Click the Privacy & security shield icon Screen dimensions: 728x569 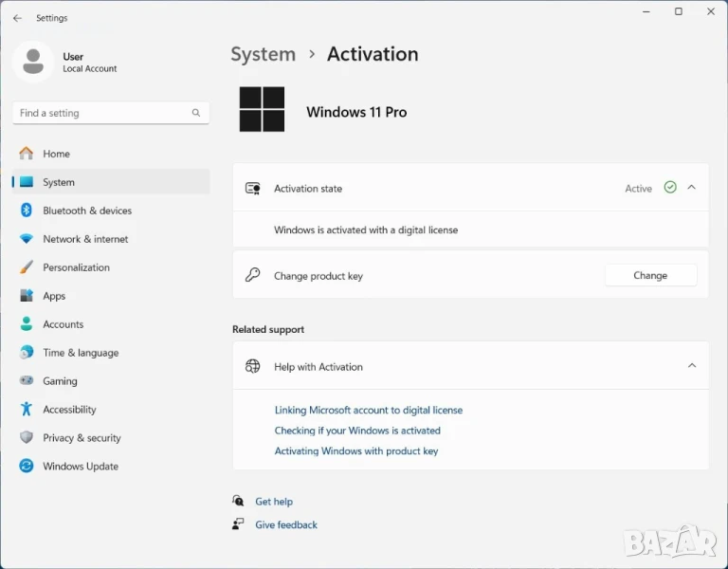point(27,438)
